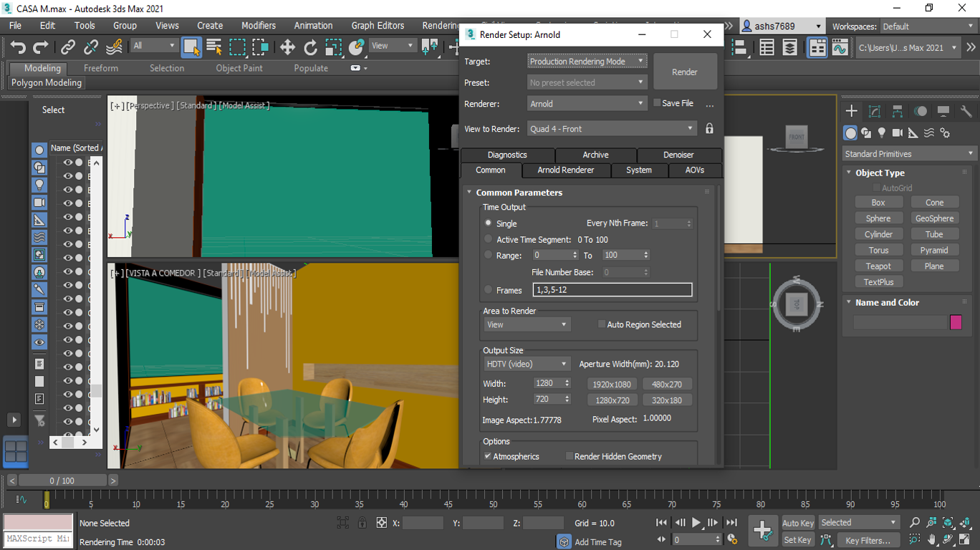Click the Play Animation button
Screen dimensions: 980x550
[x=696, y=523]
